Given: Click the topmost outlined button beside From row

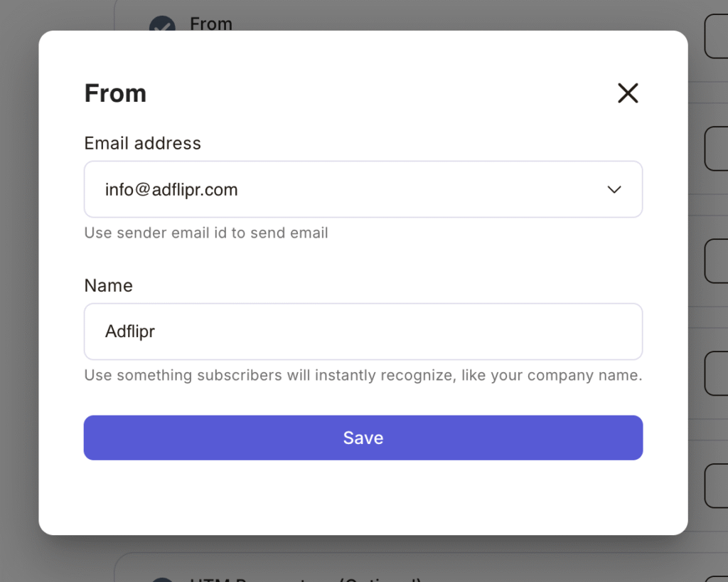Looking at the screenshot, I should pos(715,37).
